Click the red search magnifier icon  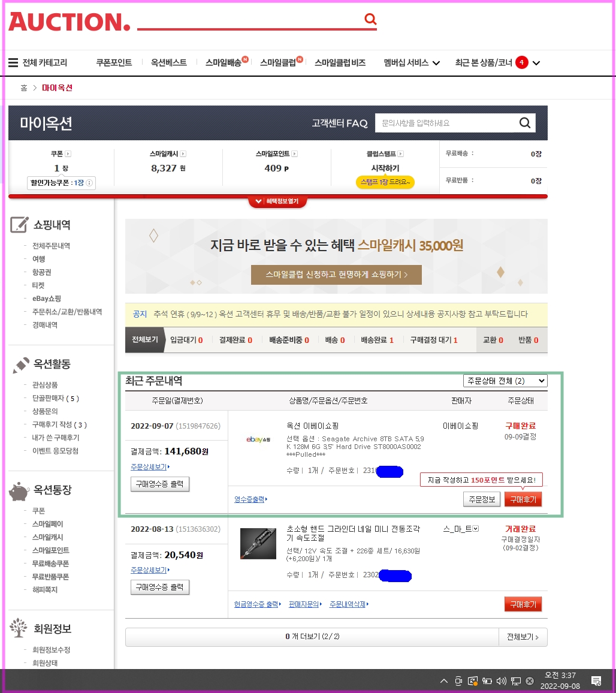(370, 19)
